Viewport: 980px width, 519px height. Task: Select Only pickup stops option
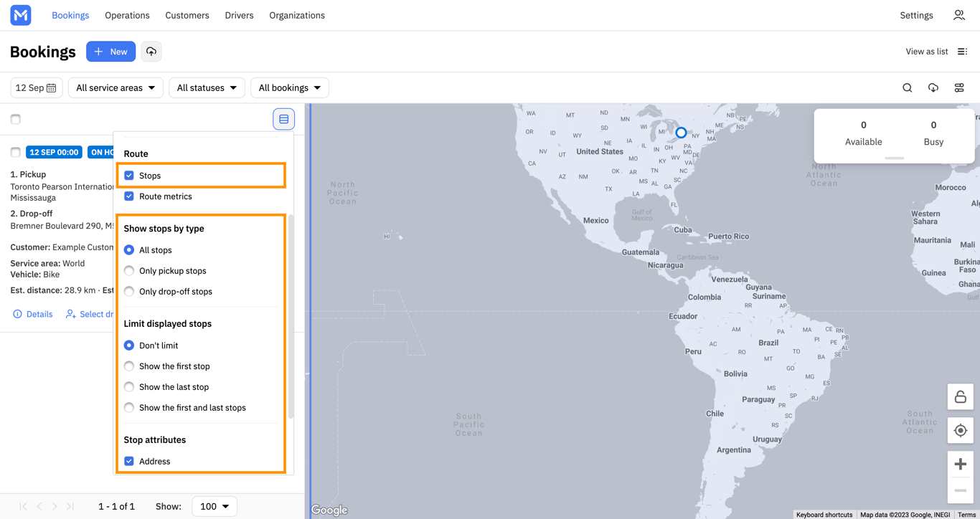(129, 271)
